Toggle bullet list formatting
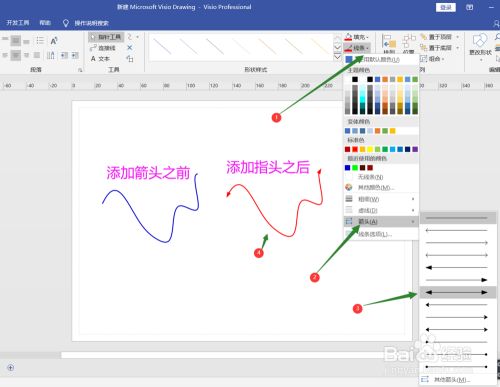The image size is (500, 387). tap(40, 41)
